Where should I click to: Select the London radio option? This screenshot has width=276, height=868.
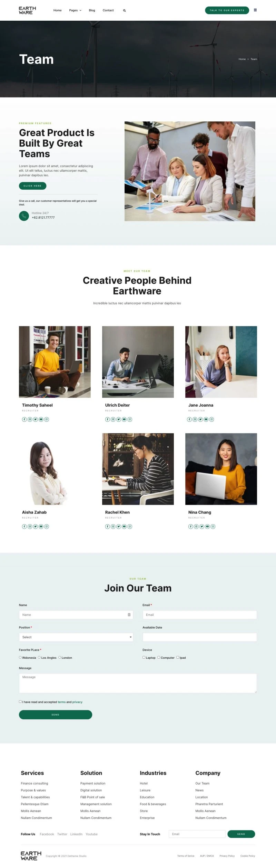(x=60, y=657)
